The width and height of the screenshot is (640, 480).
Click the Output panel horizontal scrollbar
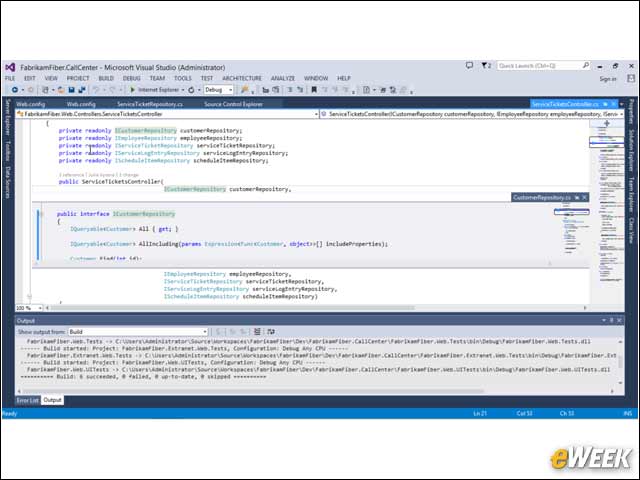(254, 391)
